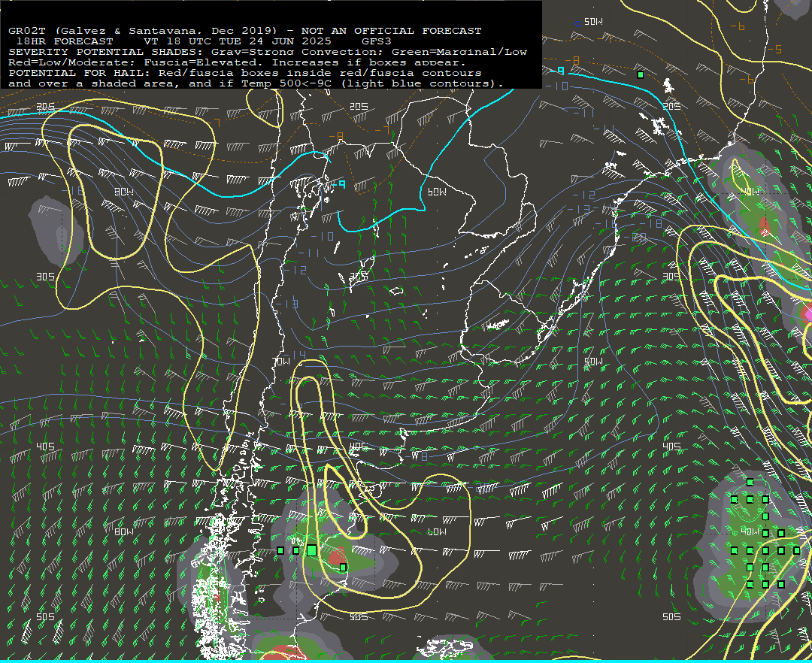Image resolution: width=812 pixels, height=663 pixels.
Task: Select the '-7' orange contour label near the 20S line
Action: [x=215, y=123]
